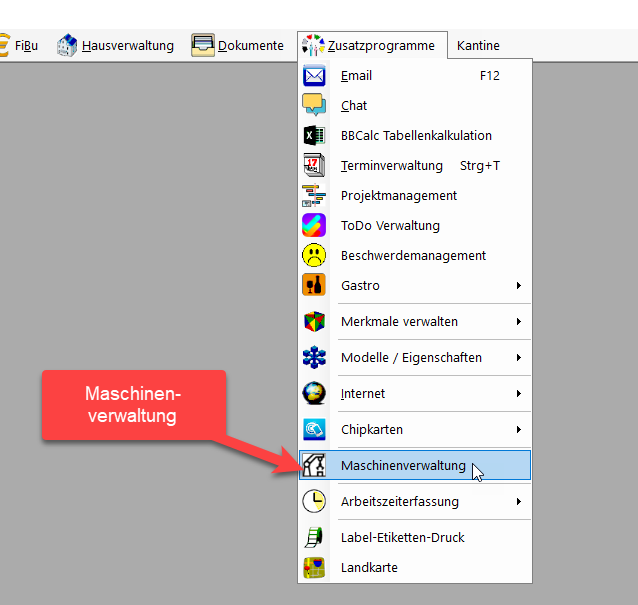Expand the Modelle / Eigenschaften submenu arrow
Viewport: 638px width, 605px height.
(519, 358)
